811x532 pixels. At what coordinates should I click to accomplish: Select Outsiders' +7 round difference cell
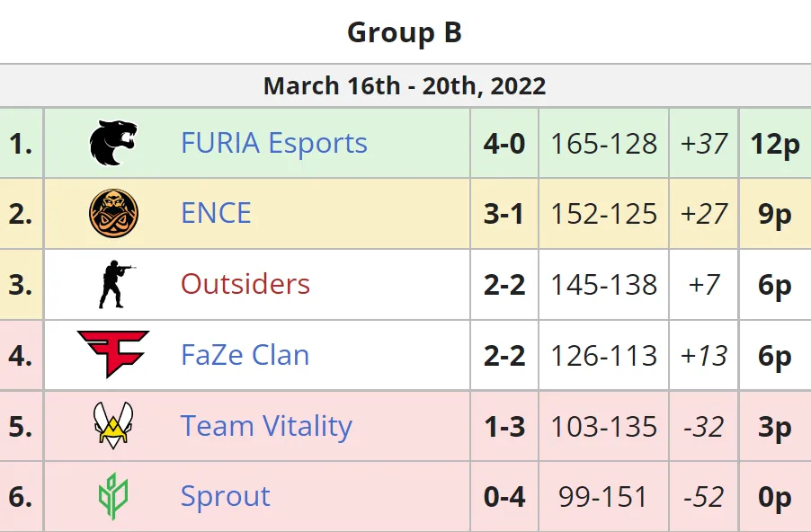tap(704, 284)
